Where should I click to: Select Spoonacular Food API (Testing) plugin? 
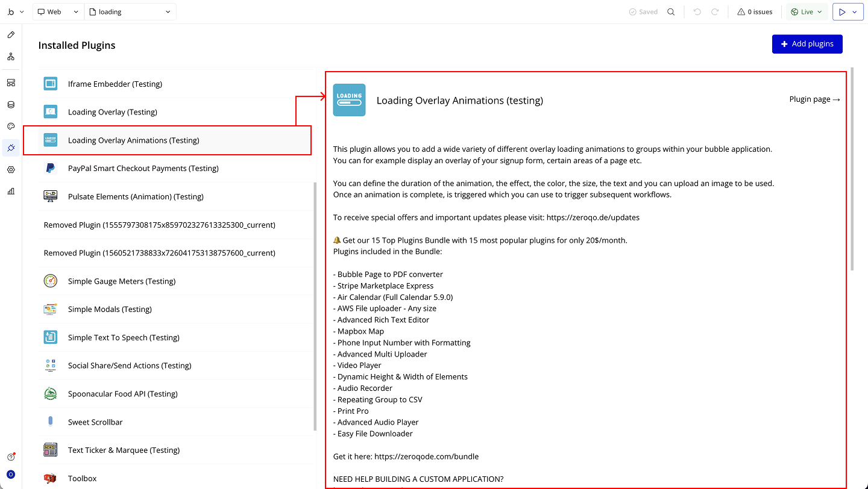coord(177,394)
